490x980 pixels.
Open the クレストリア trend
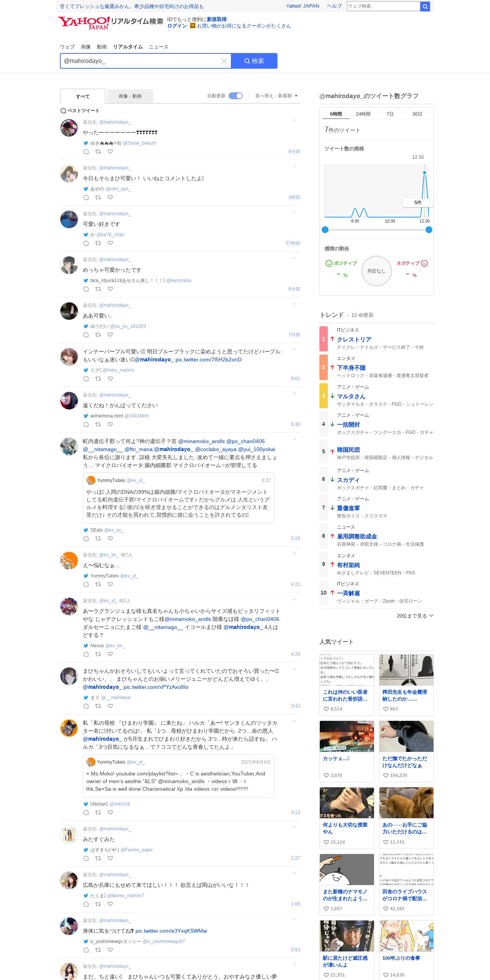(x=354, y=339)
